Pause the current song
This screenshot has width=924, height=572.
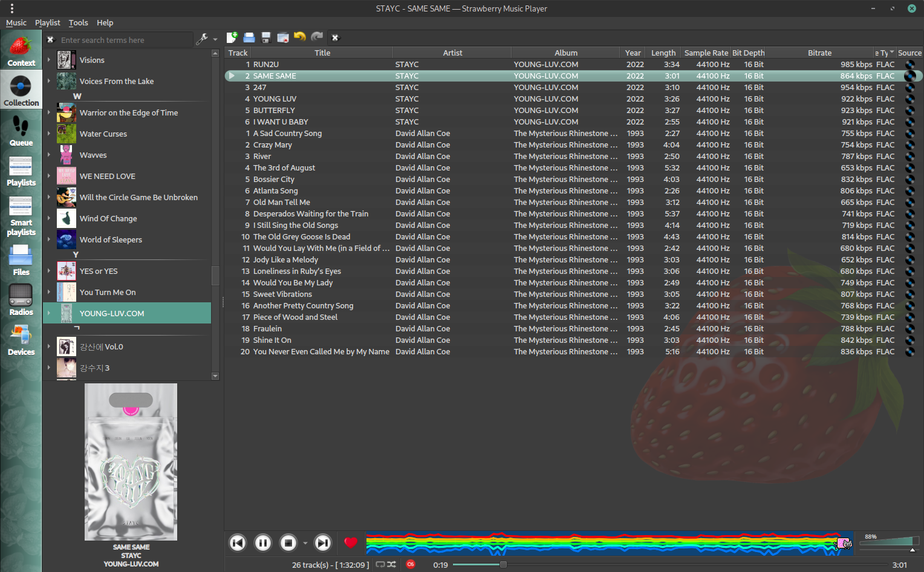click(x=263, y=543)
